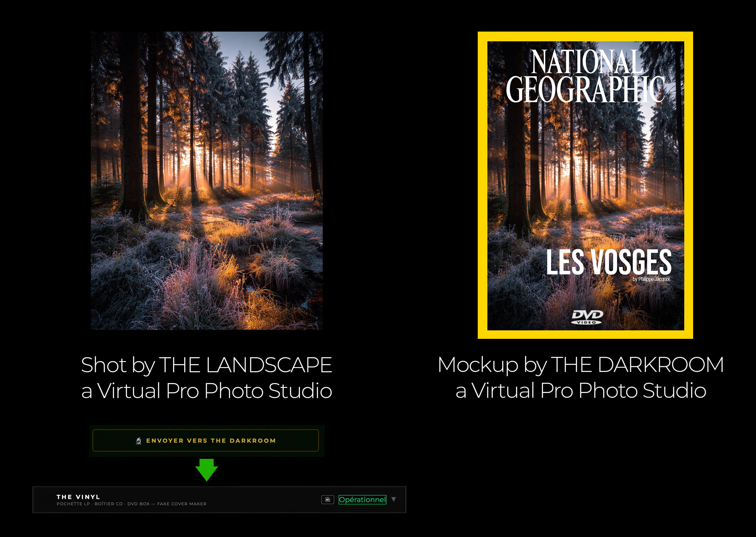Click the DVD Video logo on mockup
The width and height of the screenshot is (756, 537).
pyautogui.click(x=587, y=317)
